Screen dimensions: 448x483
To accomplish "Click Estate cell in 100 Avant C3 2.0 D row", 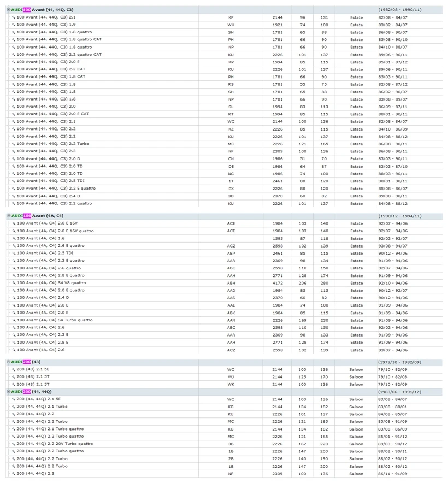I will pos(357,159).
